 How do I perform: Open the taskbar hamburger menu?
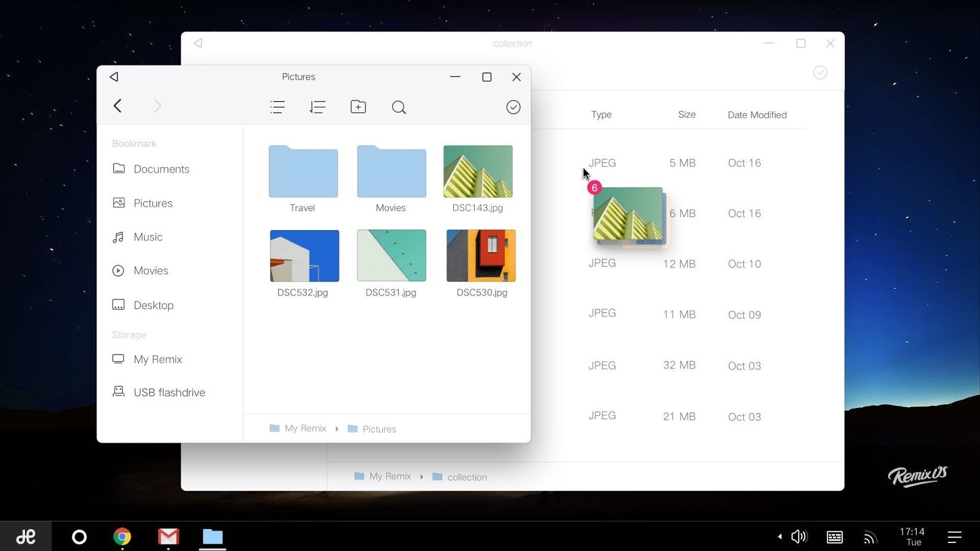pos(955,536)
